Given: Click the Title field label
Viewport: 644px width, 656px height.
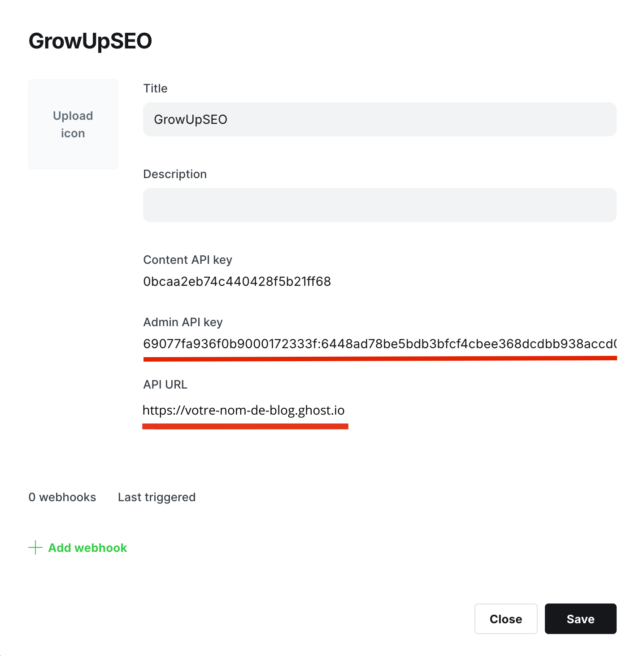Looking at the screenshot, I should coord(155,88).
